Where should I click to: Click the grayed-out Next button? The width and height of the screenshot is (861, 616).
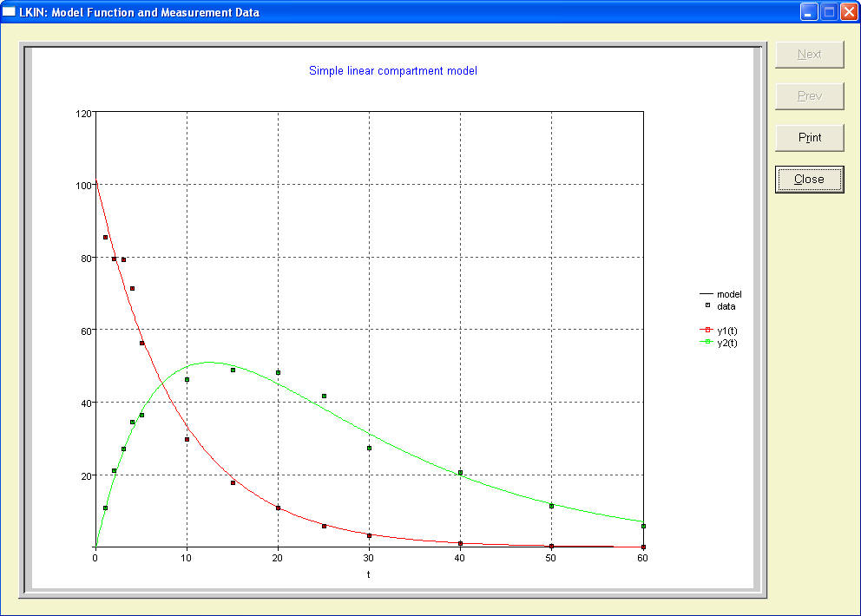(809, 54)
